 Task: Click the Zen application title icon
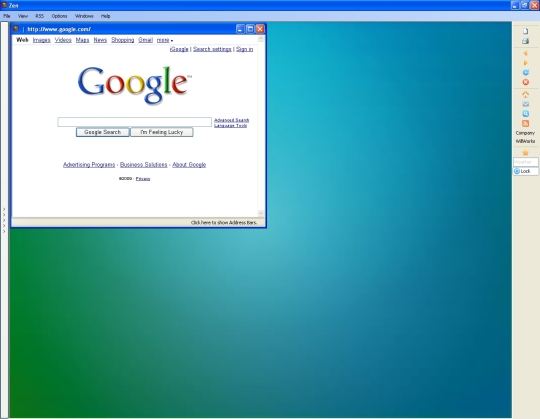click(4, 5)
